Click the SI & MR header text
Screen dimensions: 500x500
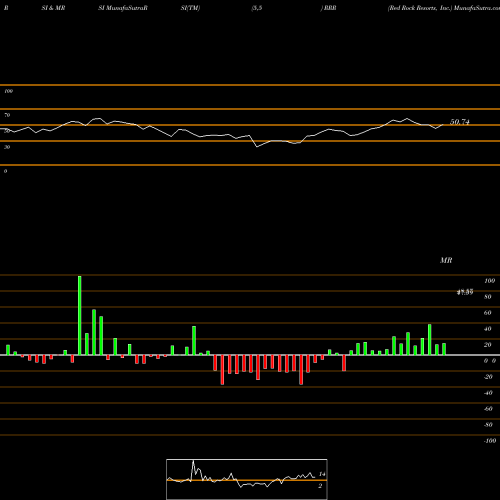[53, 8]
